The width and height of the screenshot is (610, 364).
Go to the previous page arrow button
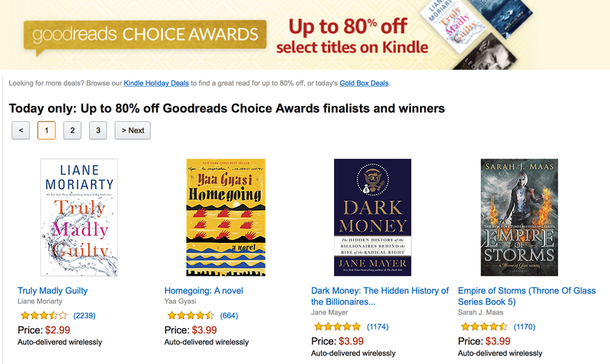[x=21, y=130]
